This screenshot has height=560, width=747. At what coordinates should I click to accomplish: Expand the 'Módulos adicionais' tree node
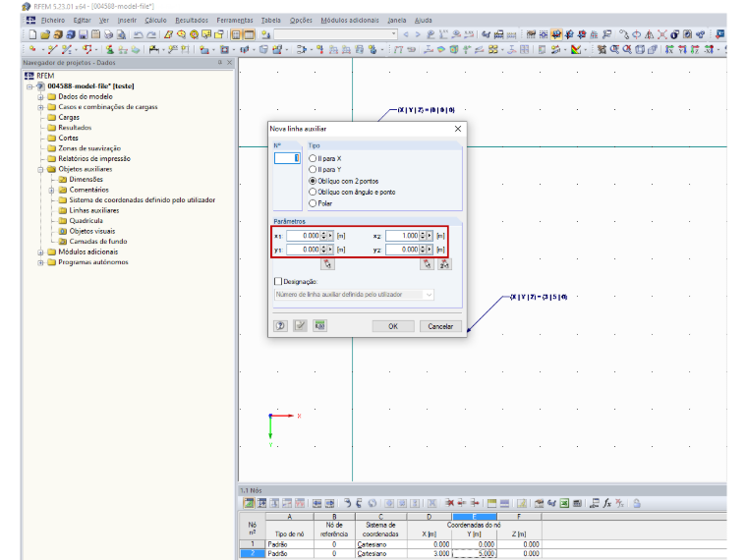40,252
